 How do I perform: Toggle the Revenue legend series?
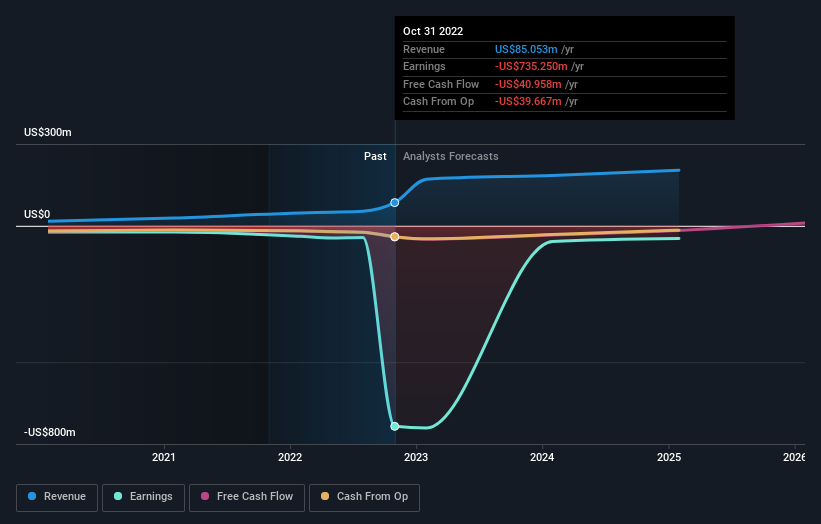point(57,497)
